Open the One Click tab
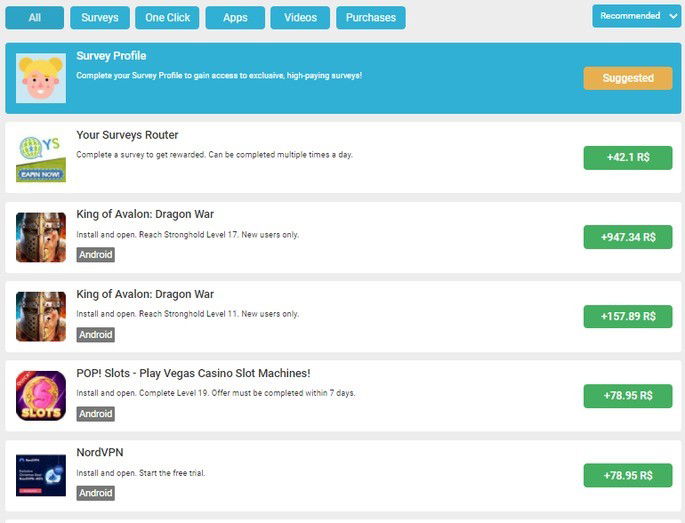 (168, 18)
